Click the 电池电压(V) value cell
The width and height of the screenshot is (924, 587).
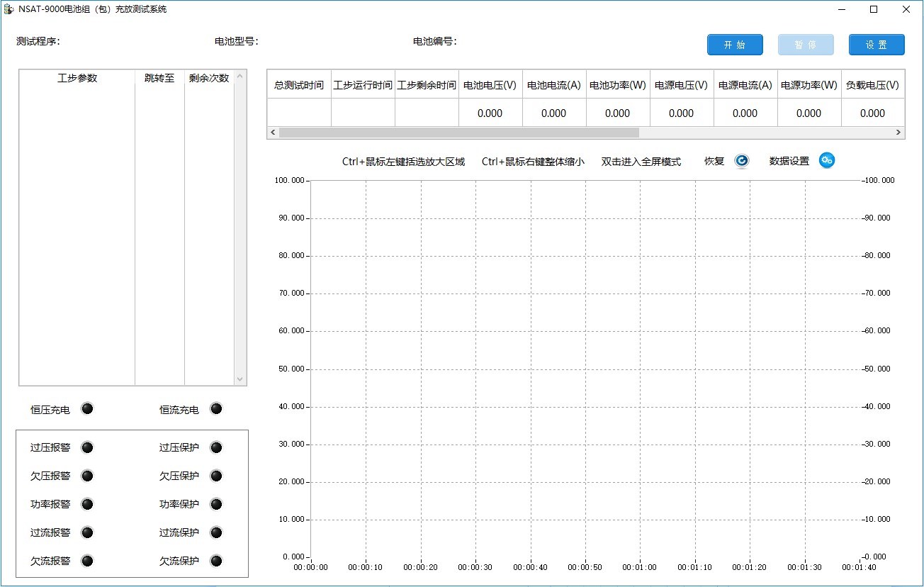[490, 113]
